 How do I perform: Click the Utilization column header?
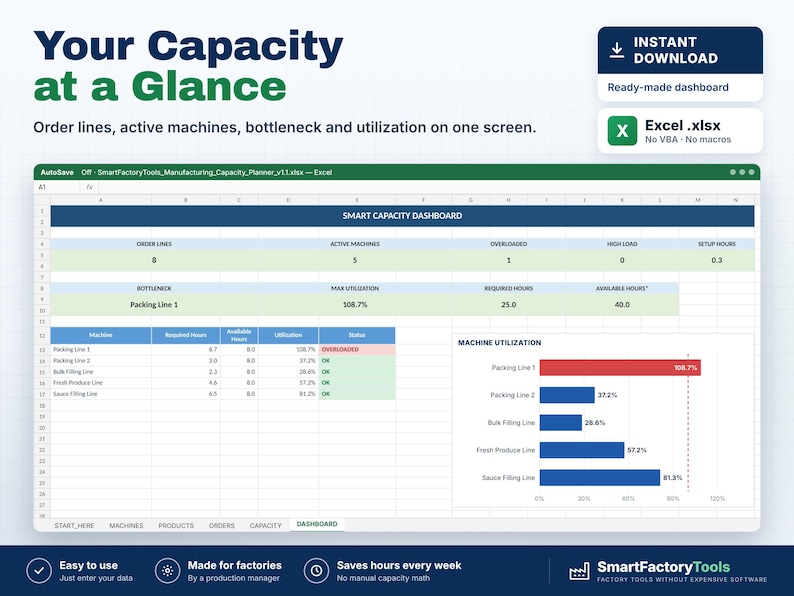pyautogui.click(x=288, y=335)
